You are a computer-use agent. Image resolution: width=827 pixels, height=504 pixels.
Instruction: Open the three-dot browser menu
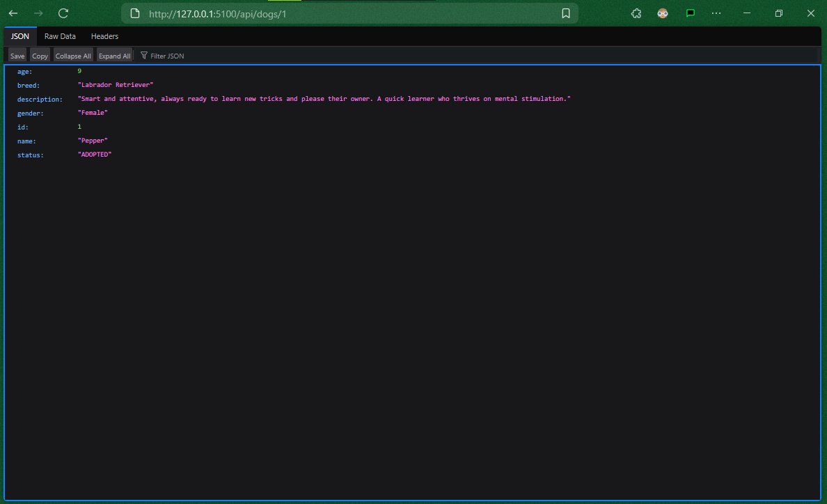coord(716,13)
